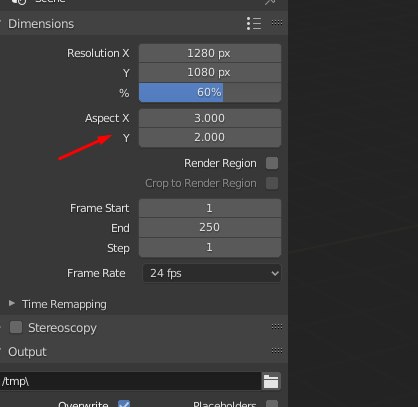Open the output path folder browser

point(271,381)
